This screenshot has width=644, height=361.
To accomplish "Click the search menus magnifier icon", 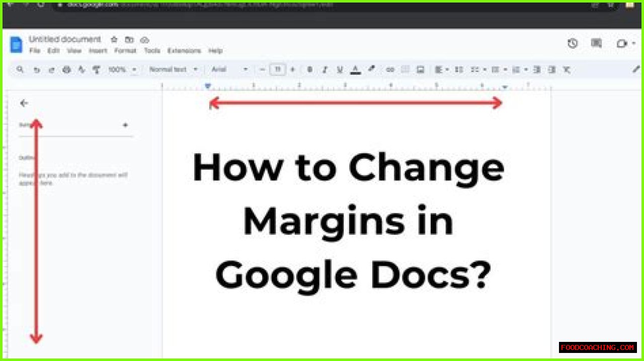I will point(20,70).
